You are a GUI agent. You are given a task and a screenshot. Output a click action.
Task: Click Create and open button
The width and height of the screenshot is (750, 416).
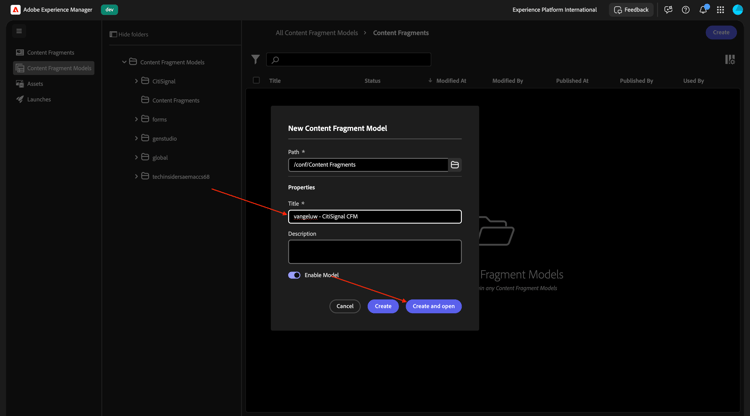434,306
